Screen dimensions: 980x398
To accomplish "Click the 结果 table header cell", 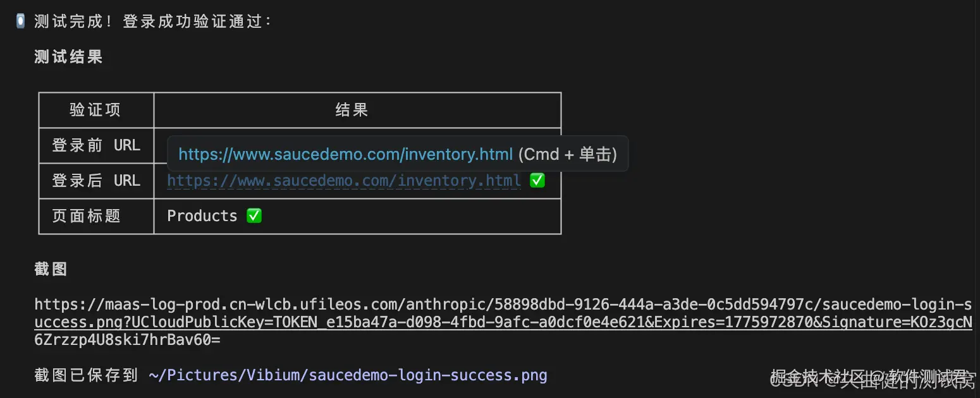I will tap(352, 110).
